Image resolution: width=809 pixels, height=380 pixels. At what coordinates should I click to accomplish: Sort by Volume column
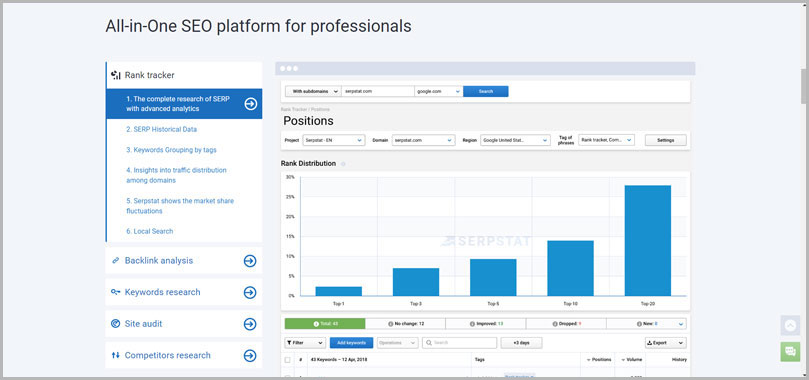click(632, 360)
